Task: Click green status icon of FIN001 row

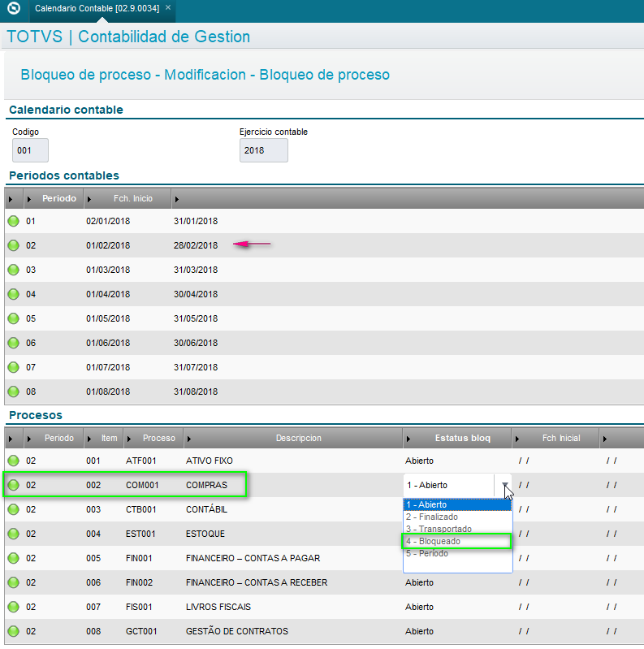Action: 14,558
